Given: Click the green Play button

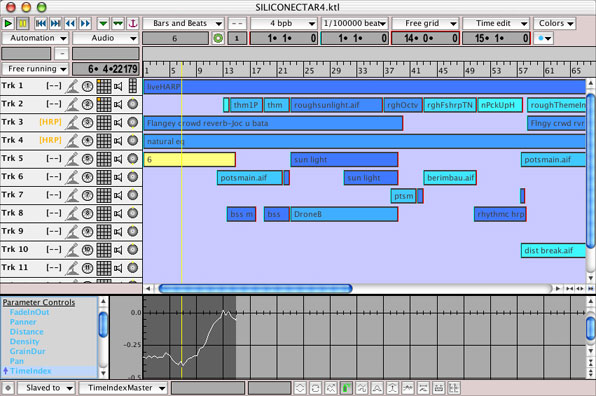Looking at the screenshot, I should [8, 23].
